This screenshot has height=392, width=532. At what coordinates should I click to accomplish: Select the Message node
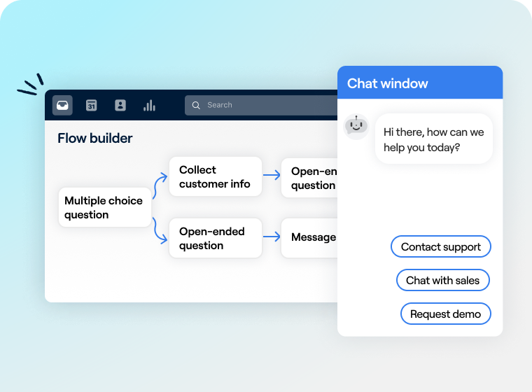click(309, 238)
